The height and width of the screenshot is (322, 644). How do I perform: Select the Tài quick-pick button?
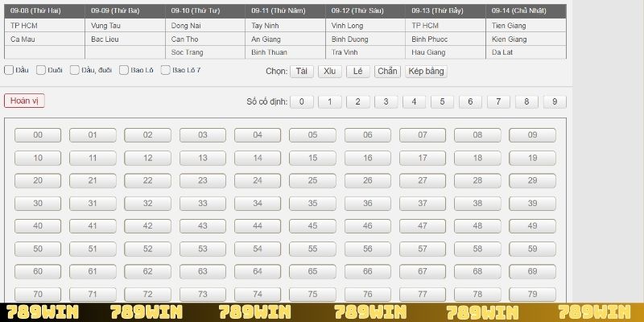301,71
